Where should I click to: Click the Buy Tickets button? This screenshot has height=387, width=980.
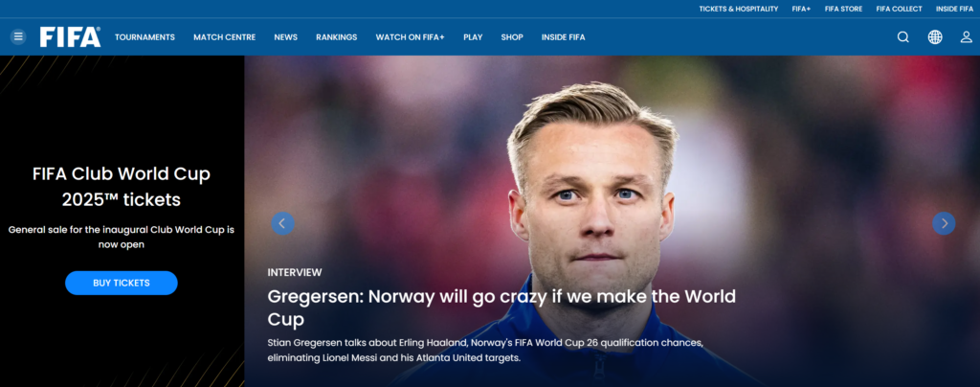coord(122,283)
